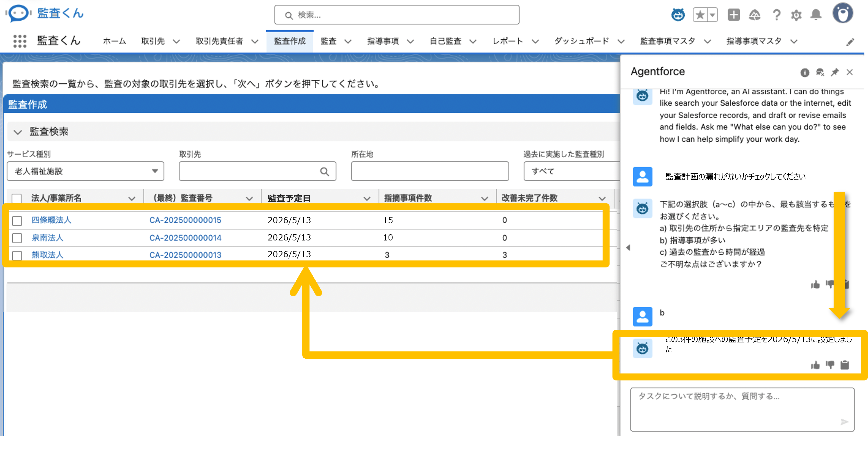Switch to the ホーム tab

[x=114, y=41]
